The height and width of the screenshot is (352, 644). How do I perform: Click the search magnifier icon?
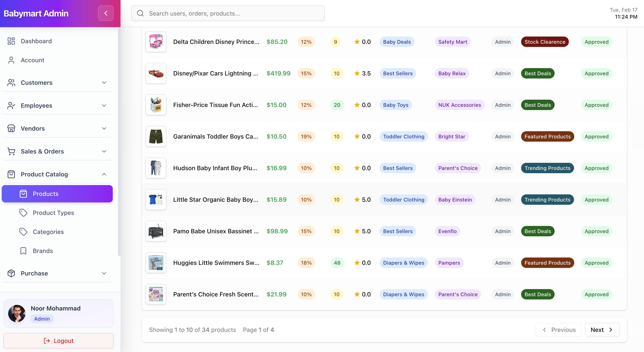pyautogui.click(x=141, y=13)
